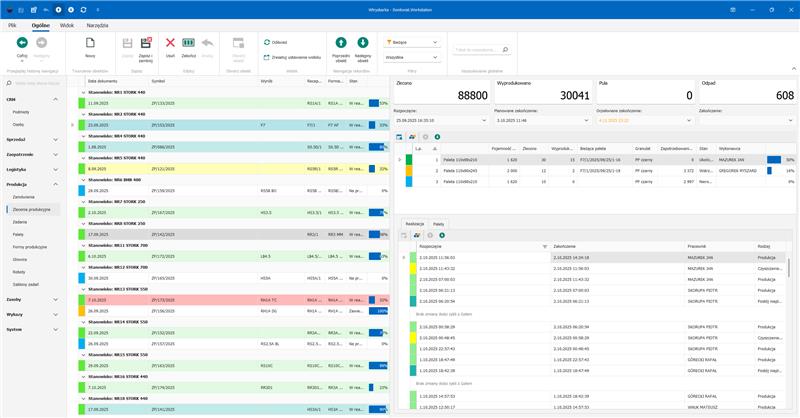Switch to the Palety tab
The height and width of the screenshot is (418, 800).
coord(439,224)
